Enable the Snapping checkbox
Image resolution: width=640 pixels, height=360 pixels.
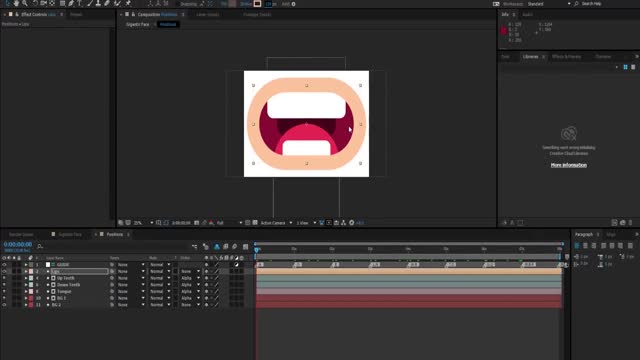(178, 4)
